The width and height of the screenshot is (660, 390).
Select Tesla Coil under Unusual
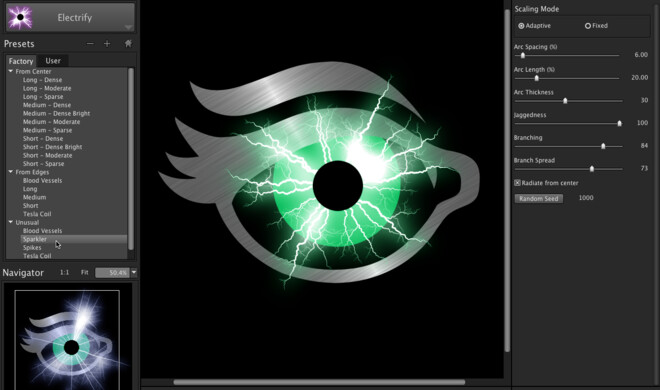coord(37,256)
